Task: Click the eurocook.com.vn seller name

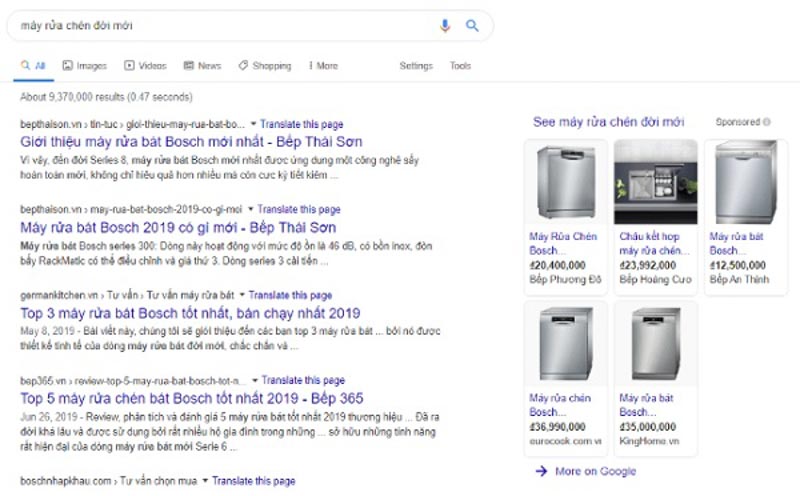Action: (565, 441)
